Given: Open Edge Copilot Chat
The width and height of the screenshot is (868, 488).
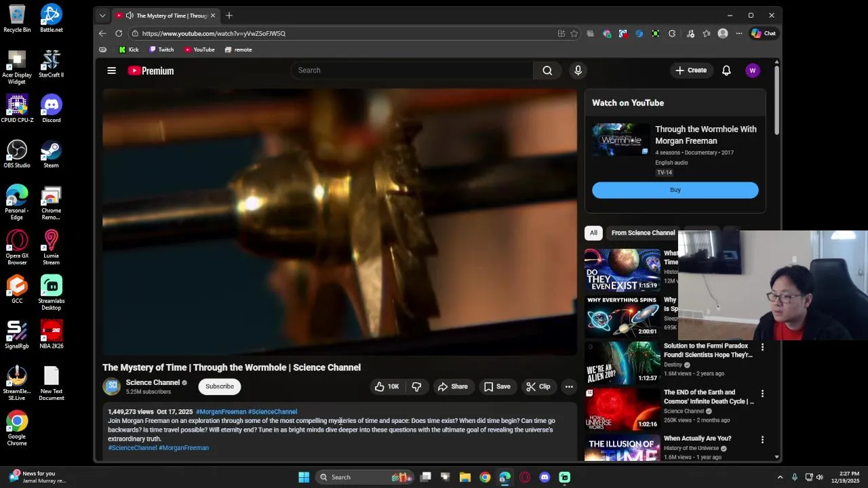Looking at the screenshot, I should (764, 33).
